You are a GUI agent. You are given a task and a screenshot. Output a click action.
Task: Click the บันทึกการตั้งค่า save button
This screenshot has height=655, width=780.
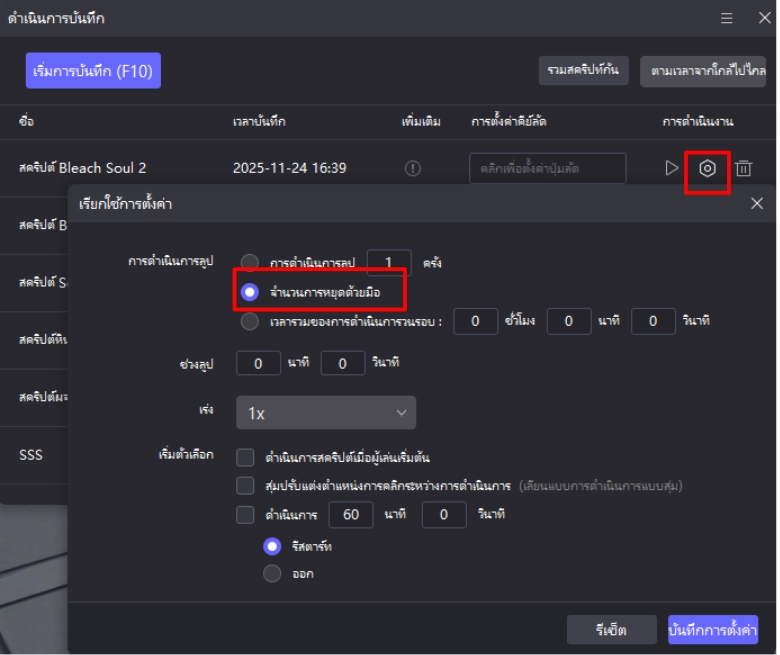coord(713,630)
